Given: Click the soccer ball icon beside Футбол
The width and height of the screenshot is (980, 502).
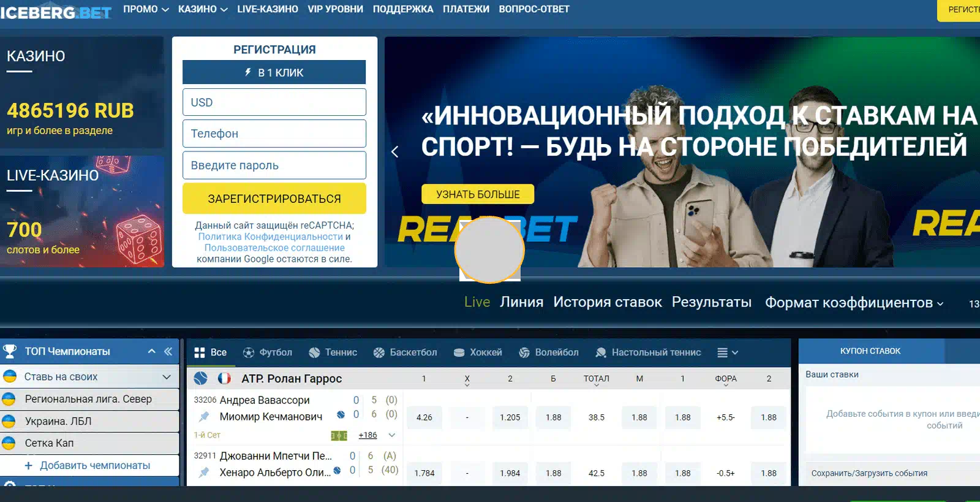Looking at the screenshot, I should [249, 352].
